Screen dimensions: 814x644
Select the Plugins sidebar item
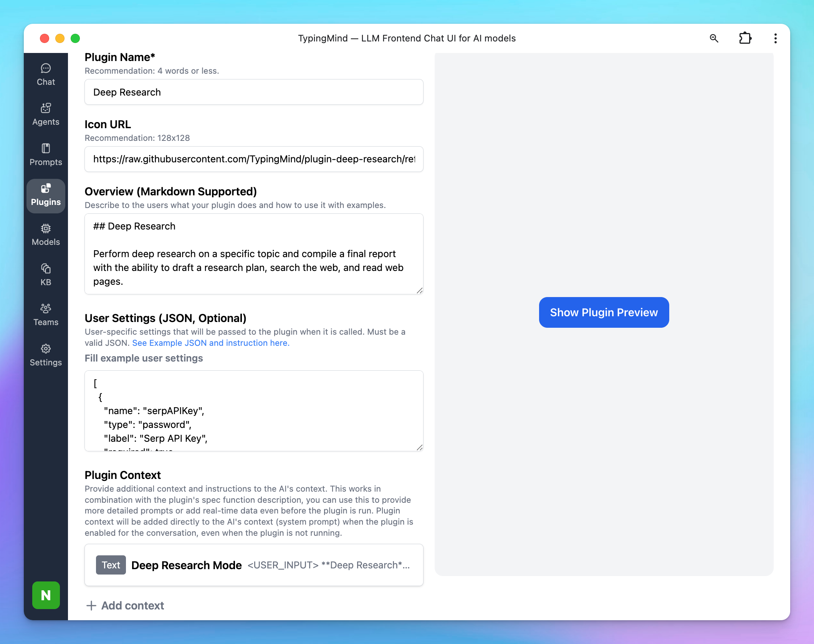(46, 195)
